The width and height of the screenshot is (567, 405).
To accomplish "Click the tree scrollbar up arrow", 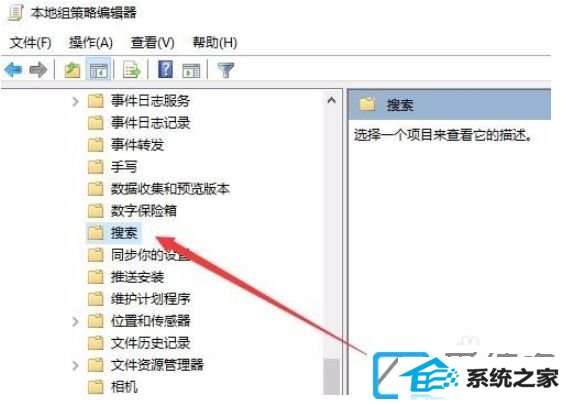I will tap(331, 101).
